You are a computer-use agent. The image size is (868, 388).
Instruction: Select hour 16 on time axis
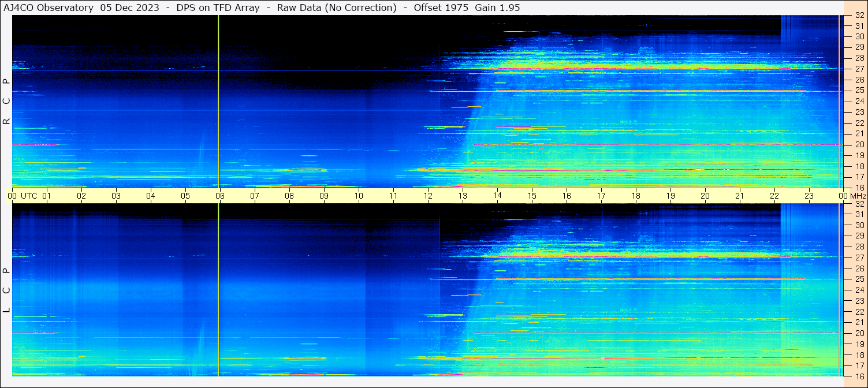[567, 196]
